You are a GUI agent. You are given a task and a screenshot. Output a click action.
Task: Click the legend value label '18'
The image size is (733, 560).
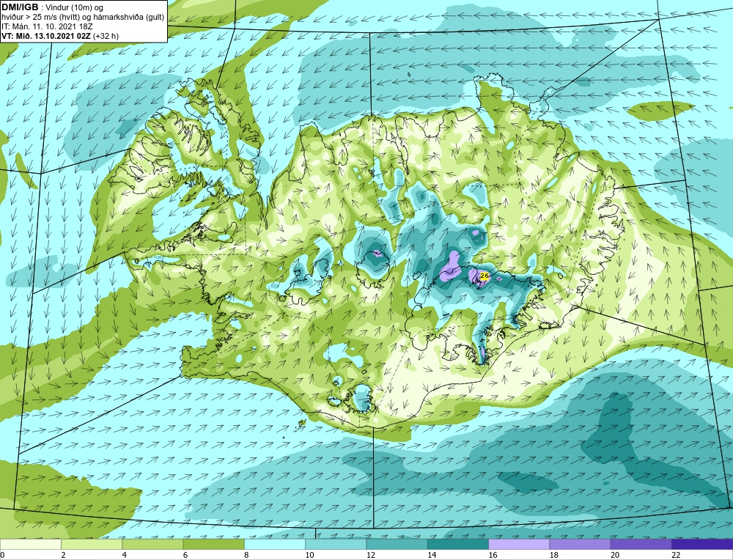click(x=553, y=555)
